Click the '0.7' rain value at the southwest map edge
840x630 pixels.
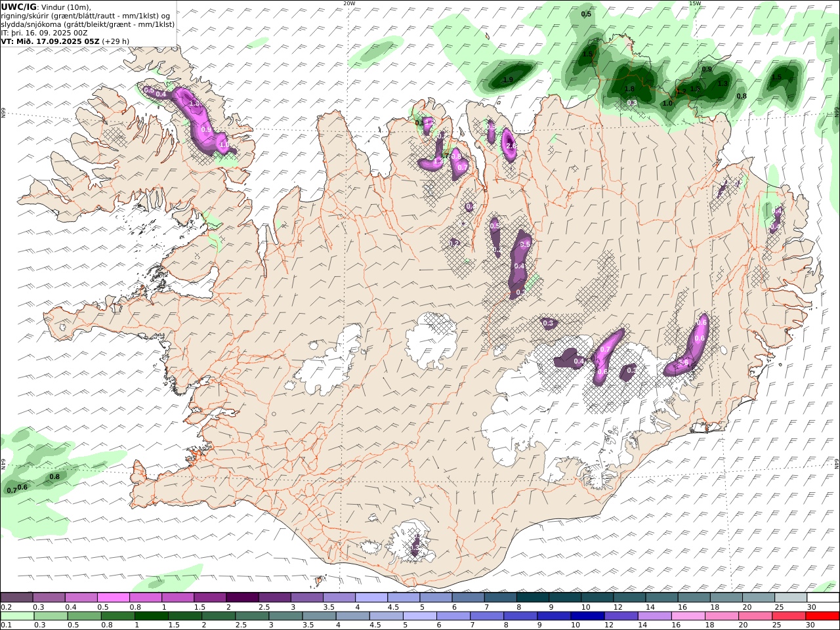click(11, 490)
